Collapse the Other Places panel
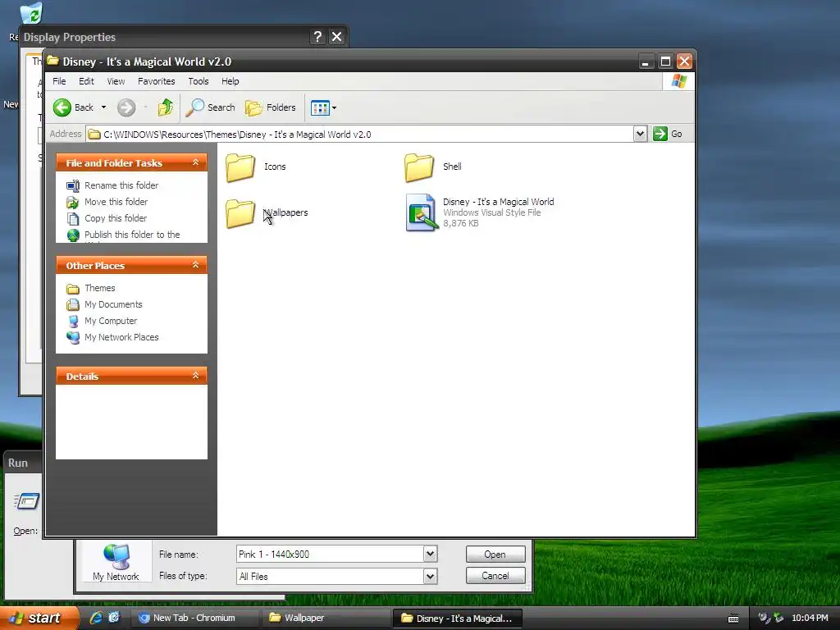Image resolution: width=840 pixels, height=630 pixels. (195, 265)
